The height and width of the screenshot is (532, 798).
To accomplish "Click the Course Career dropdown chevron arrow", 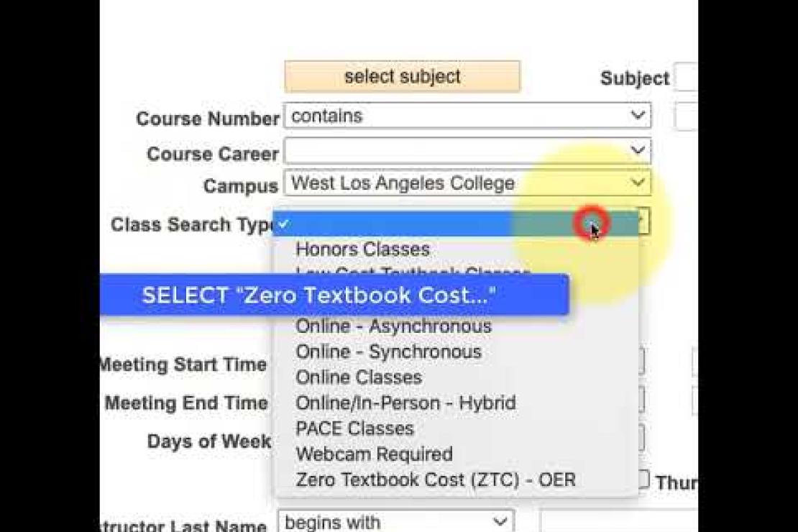I will pyautogui.click(x=638, y=150).
